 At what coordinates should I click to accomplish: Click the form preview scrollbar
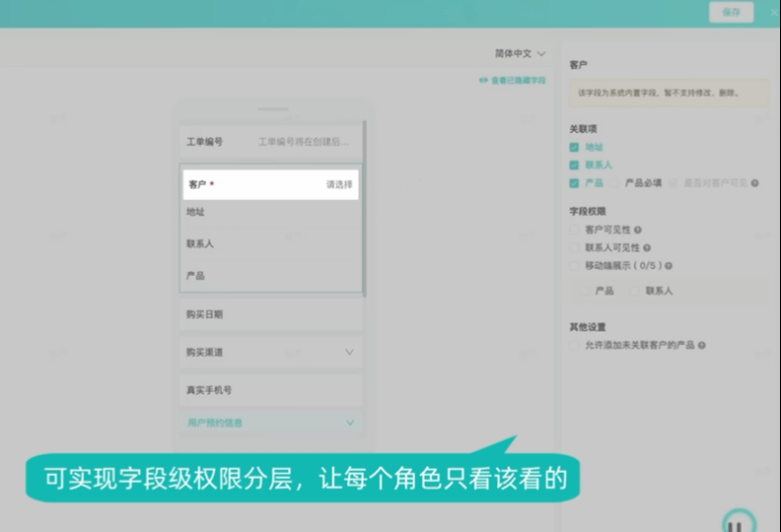point(365,208)
